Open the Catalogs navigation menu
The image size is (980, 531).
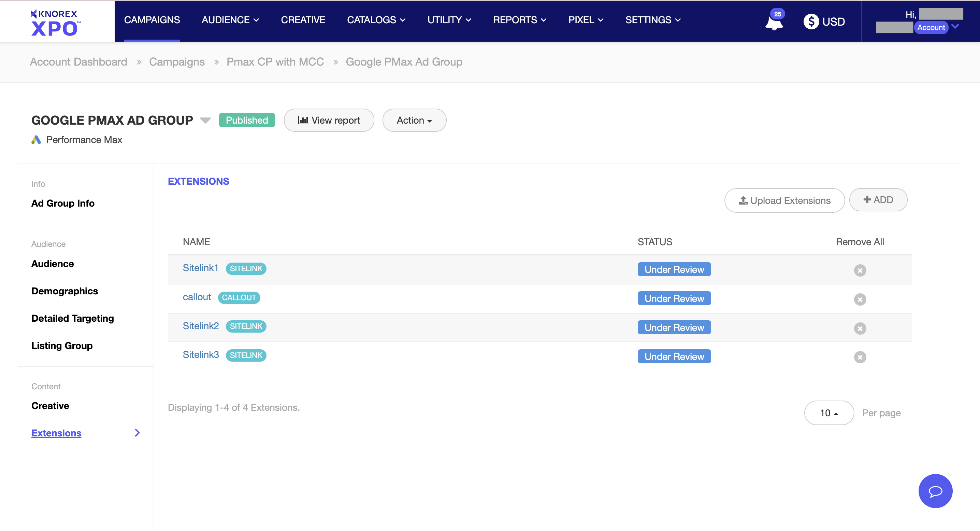pos(376,20)
